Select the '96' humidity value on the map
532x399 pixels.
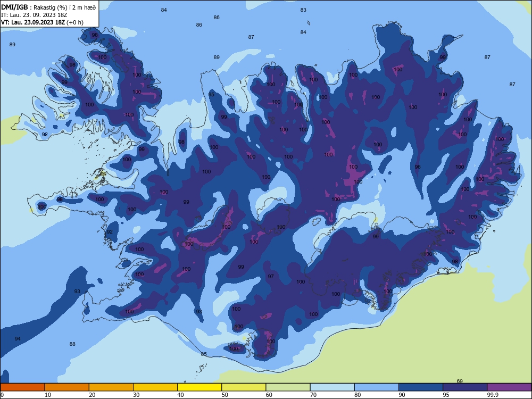coord(418,167)
